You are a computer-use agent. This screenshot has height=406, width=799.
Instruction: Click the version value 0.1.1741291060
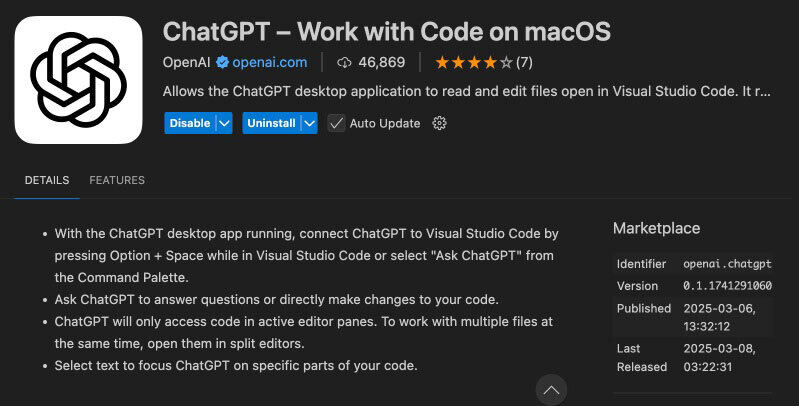coord(728,286)
